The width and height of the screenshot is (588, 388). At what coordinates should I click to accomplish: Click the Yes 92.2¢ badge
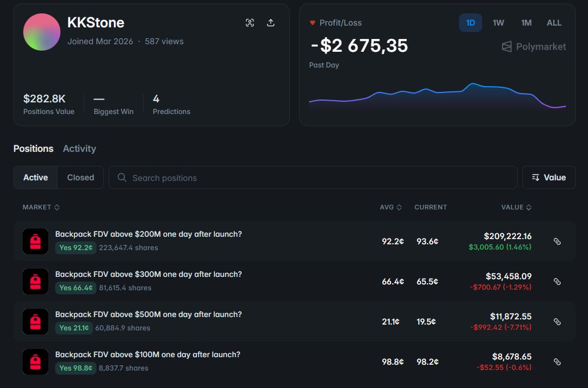point(76,248)
